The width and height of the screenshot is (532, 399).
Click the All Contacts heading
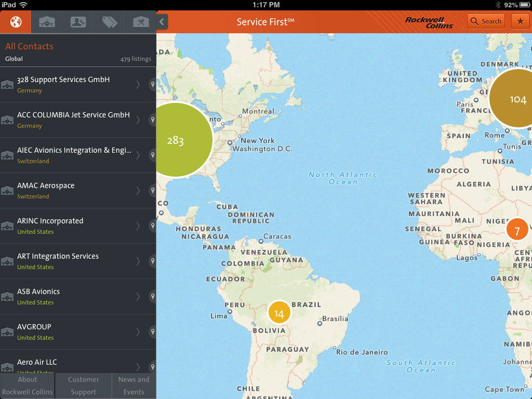[x=29, y=46]
